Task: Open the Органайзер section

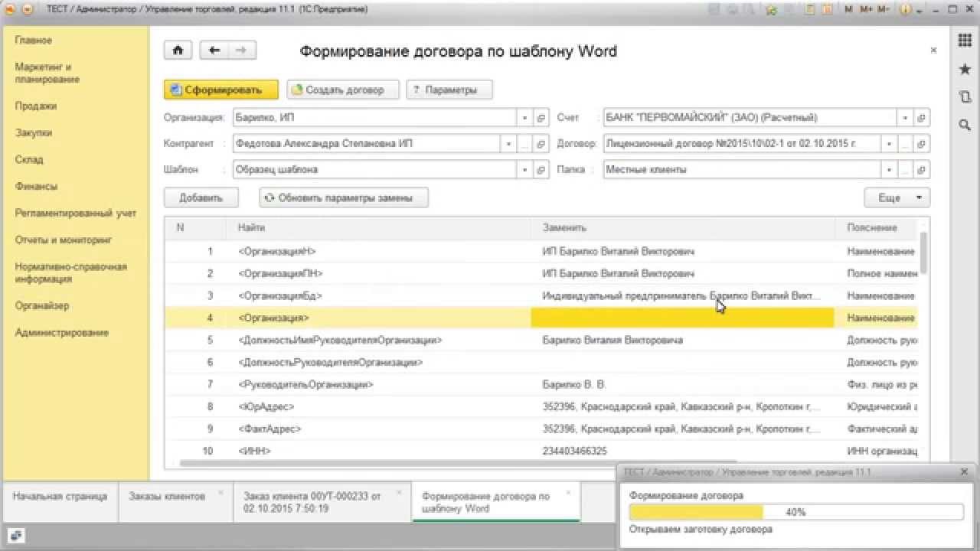Action: tap(42, 305)
